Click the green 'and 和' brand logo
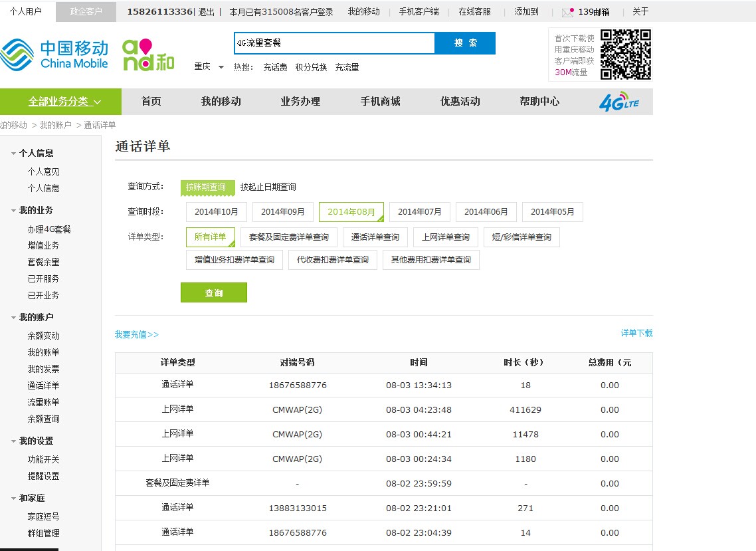 [147, 55]
